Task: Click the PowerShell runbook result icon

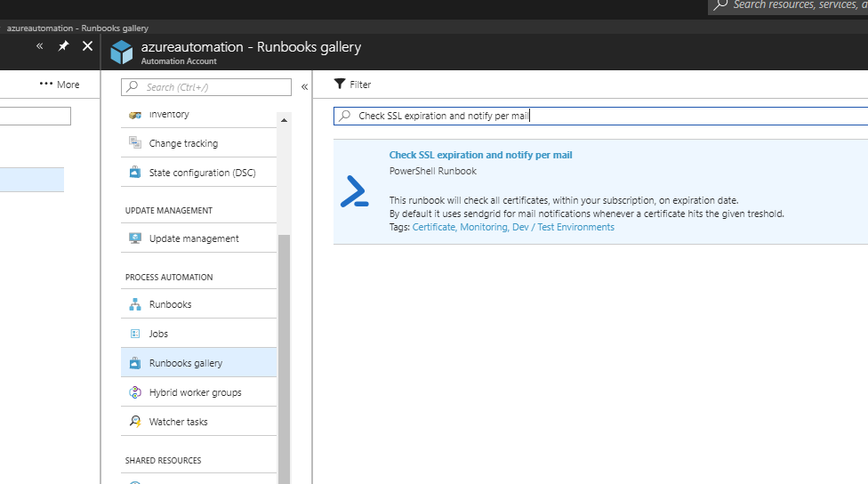Action: (354, 191)
